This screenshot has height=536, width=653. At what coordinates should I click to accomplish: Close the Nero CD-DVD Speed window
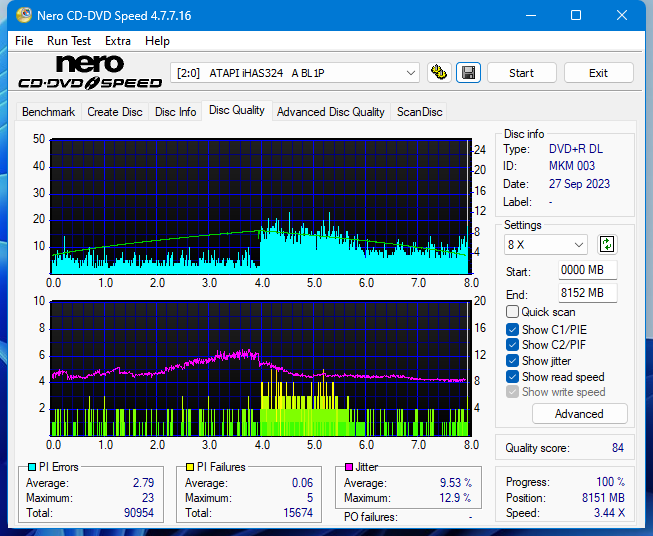pyautogui.click(x=622, y=15)
